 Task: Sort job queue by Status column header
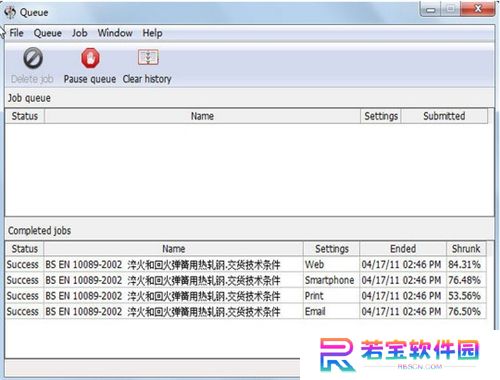[25, 116]
